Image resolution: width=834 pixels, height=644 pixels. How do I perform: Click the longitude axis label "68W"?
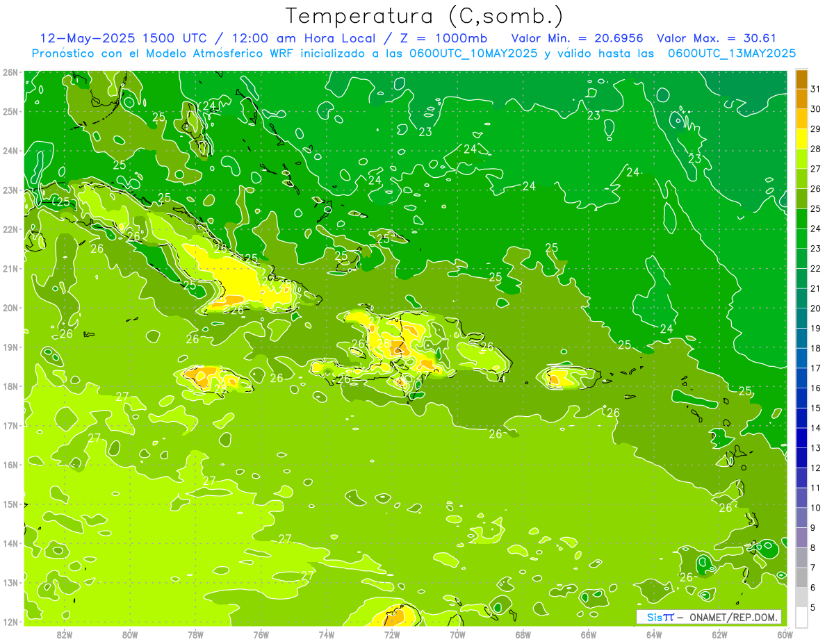click(523, 634)
